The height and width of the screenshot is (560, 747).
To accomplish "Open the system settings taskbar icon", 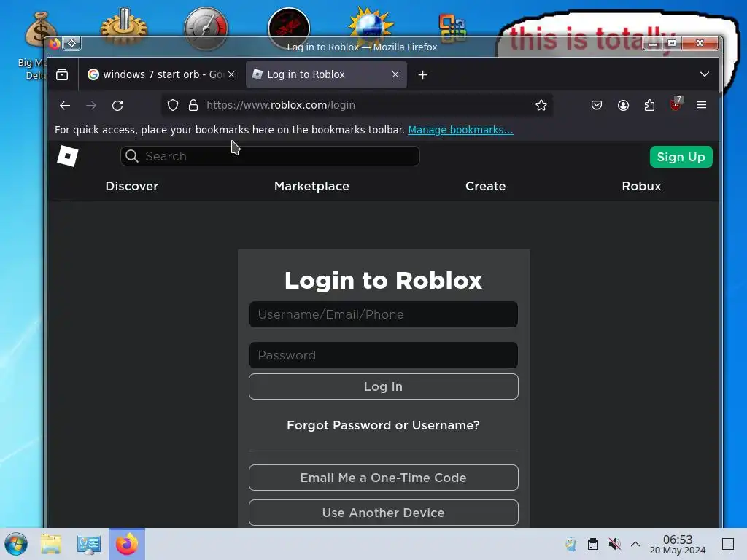I will (x=89, y=544).
